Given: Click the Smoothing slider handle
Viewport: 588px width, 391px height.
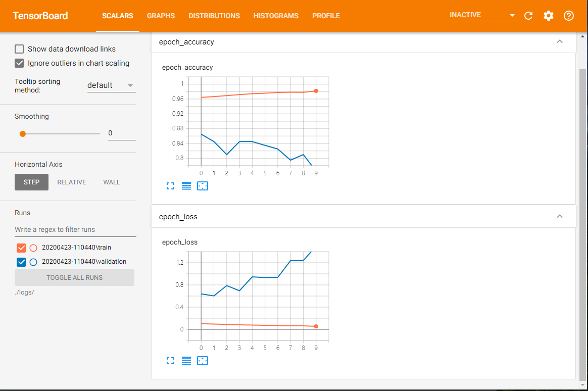Looking at the screenshot, I should pyautogui.click(x=23, y=134).
